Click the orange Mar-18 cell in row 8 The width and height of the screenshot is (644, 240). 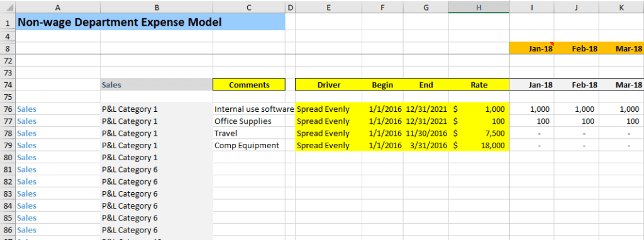point(621,48)
